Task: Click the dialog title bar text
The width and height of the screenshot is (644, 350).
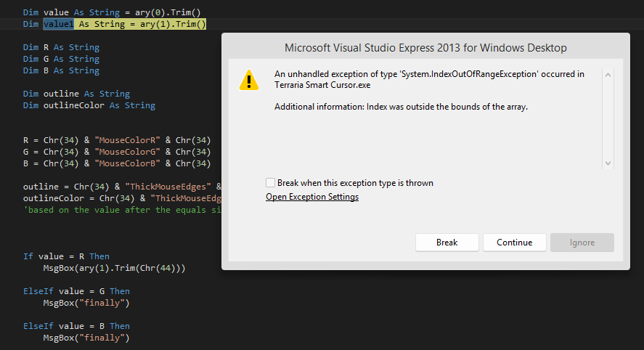Action: 425,48
